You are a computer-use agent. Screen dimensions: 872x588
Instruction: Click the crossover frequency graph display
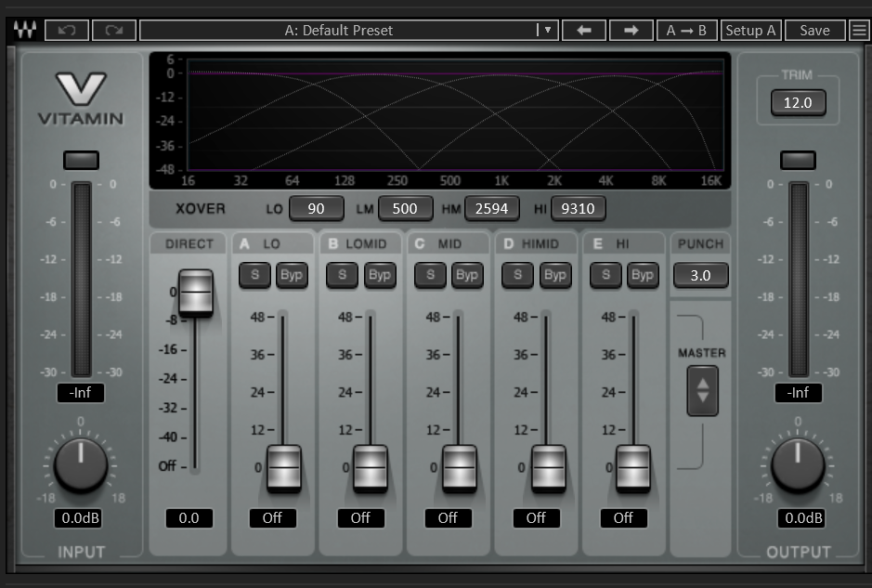pos(440,121)
